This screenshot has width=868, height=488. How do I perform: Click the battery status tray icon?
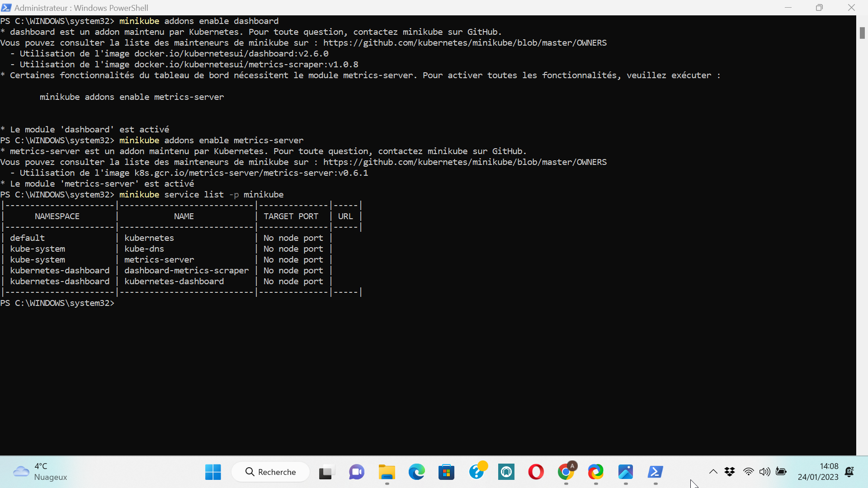point(781,472)
